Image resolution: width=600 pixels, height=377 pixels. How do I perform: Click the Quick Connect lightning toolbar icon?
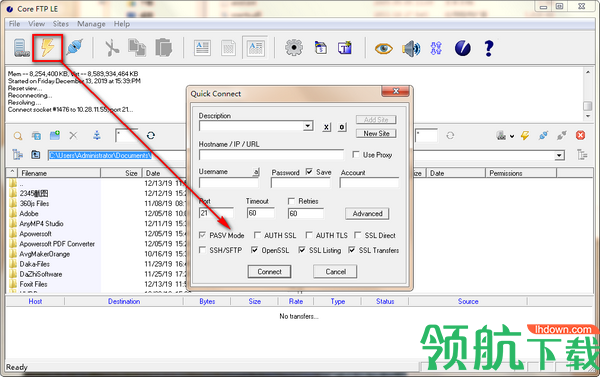(x=47, y=48)
